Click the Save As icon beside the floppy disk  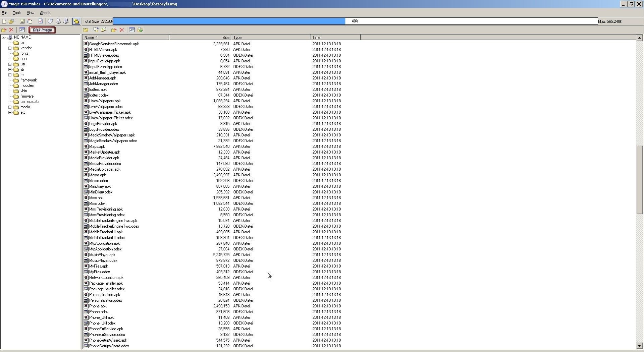30,21
